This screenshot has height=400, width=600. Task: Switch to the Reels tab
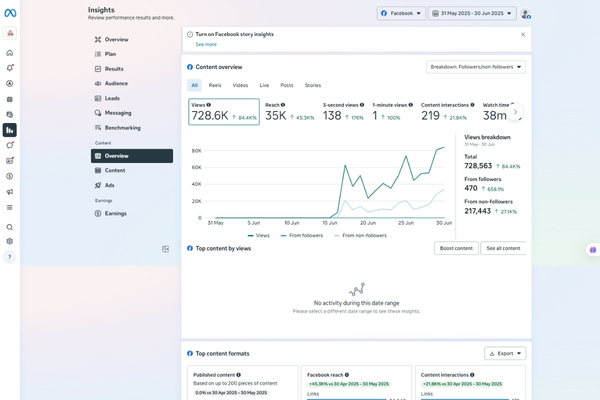click(x=215, y=86)
